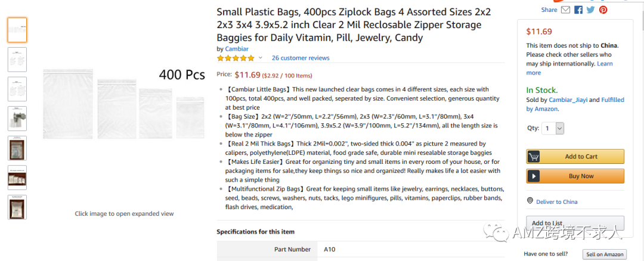Click the Sell on Amazon button

click(605, 254)
